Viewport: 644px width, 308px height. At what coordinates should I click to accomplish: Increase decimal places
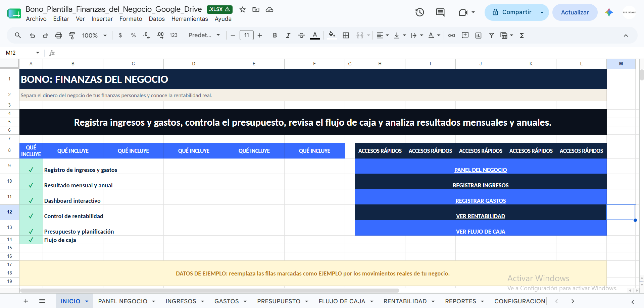click(160, 35)
